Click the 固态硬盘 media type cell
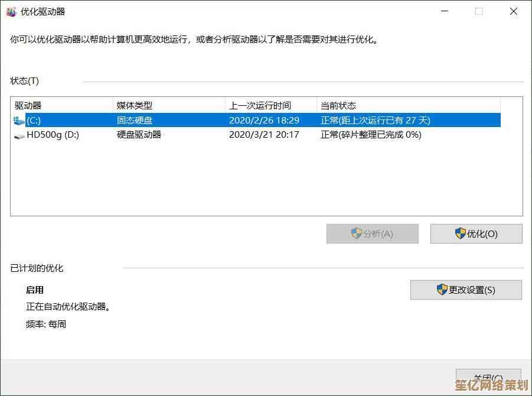 [x=135, y=121]
